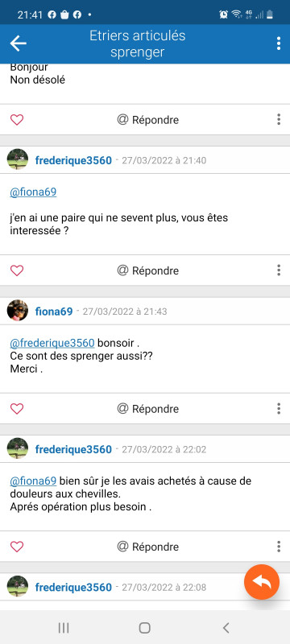Open three-dot options for 22:02 message
This screenshot has height=644, width=290.
click(279, 547)
